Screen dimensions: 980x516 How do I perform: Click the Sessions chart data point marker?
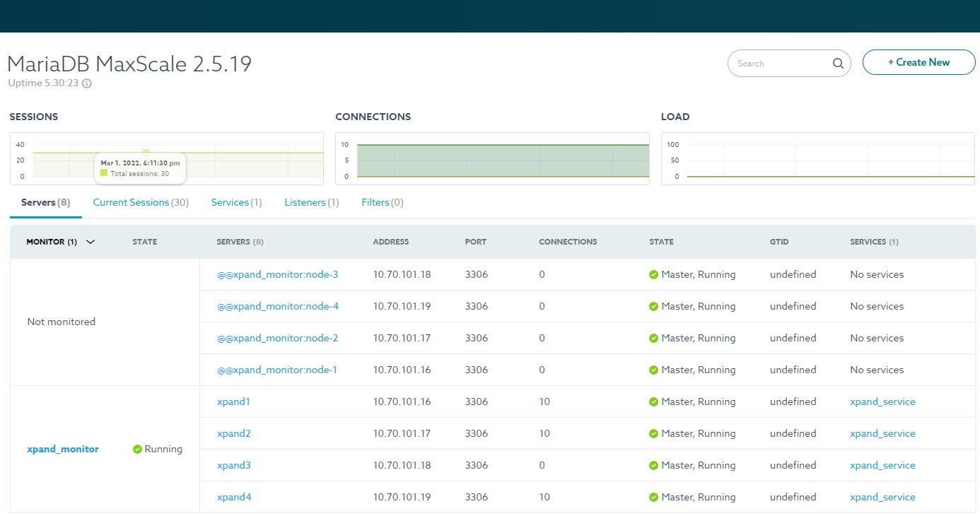146,152
